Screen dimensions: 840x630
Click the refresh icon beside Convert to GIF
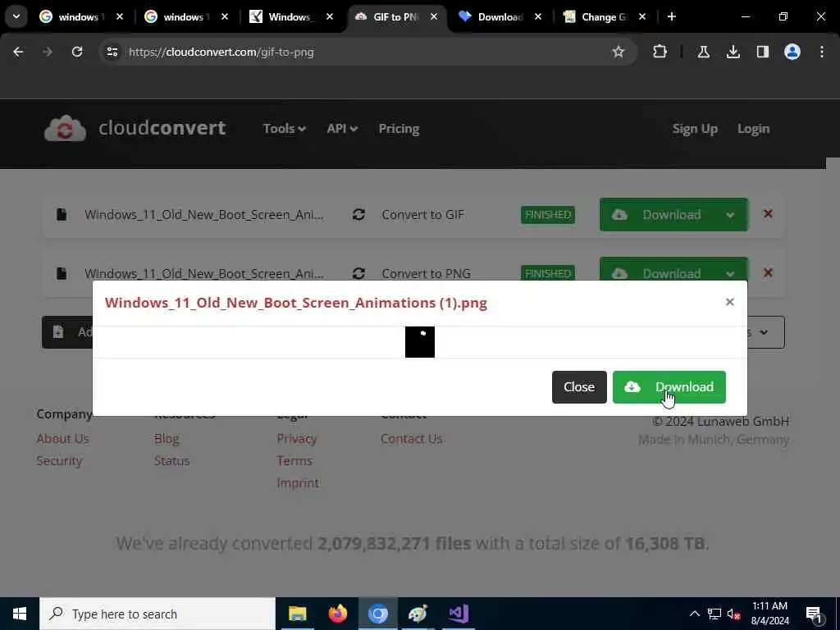click(x=358, y=214)
